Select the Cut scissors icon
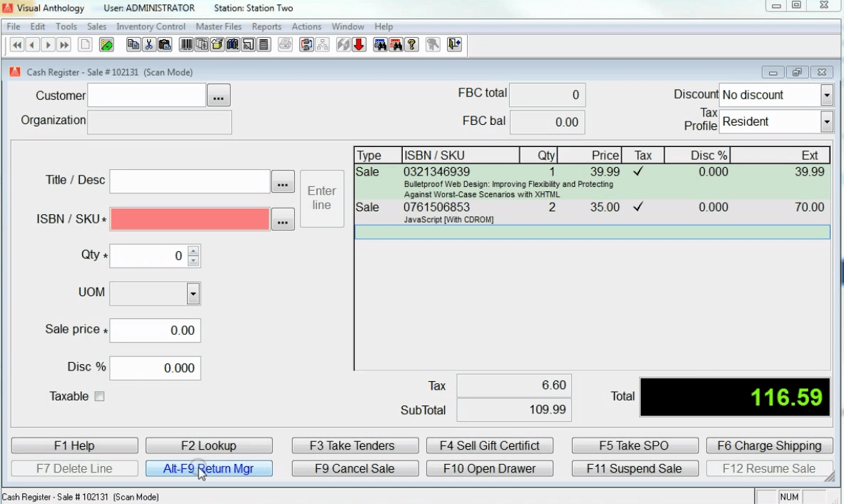Screen dimensions: 844x504 pyautogui.click(x=149, y=44)
